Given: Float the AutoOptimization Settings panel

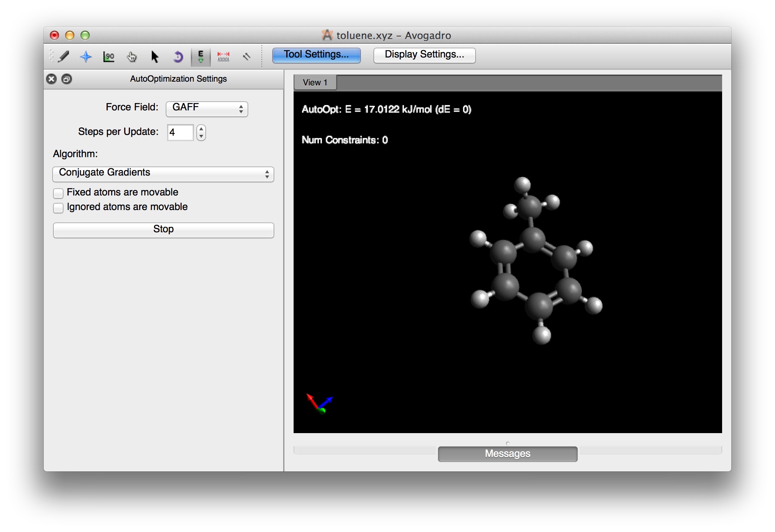Looking at the screenshot, I should [x=67, y=79].
